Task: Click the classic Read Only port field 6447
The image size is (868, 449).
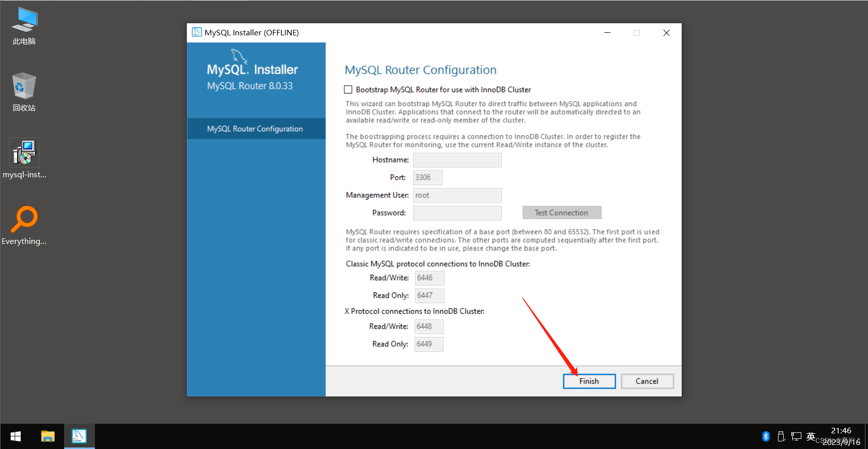Action: click(430, 295)
